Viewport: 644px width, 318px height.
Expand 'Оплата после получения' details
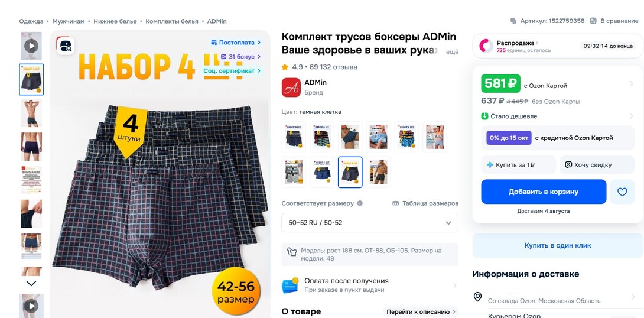370,285
